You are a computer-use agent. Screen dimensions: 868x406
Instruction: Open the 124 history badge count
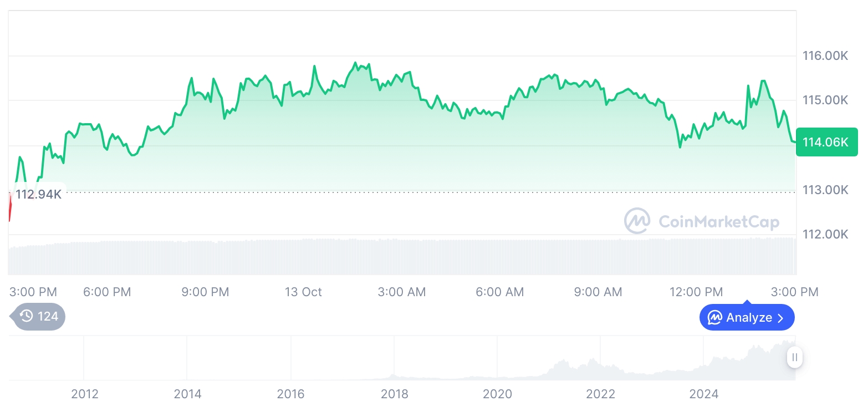point(48,317)
